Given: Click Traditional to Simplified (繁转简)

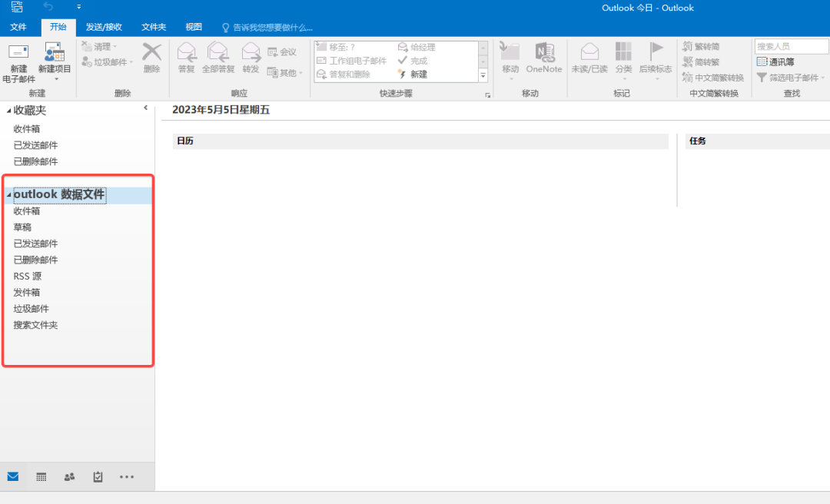Looking at the screenshot, I should pos(701,46).
